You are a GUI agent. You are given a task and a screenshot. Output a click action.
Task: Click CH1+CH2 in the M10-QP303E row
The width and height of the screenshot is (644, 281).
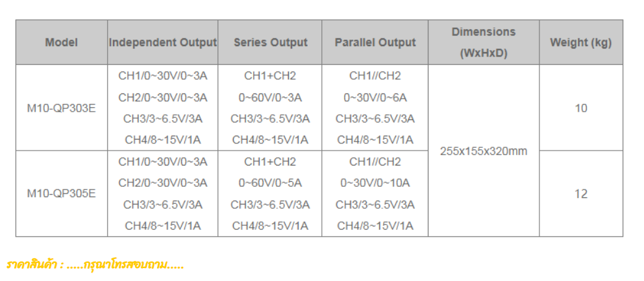pos(270,76)
